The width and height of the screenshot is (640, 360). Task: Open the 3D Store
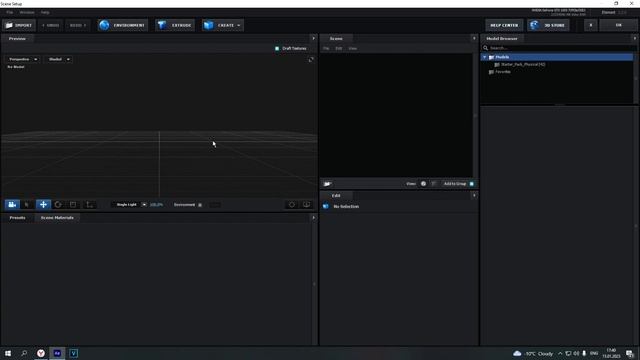[x=548, y=25]
